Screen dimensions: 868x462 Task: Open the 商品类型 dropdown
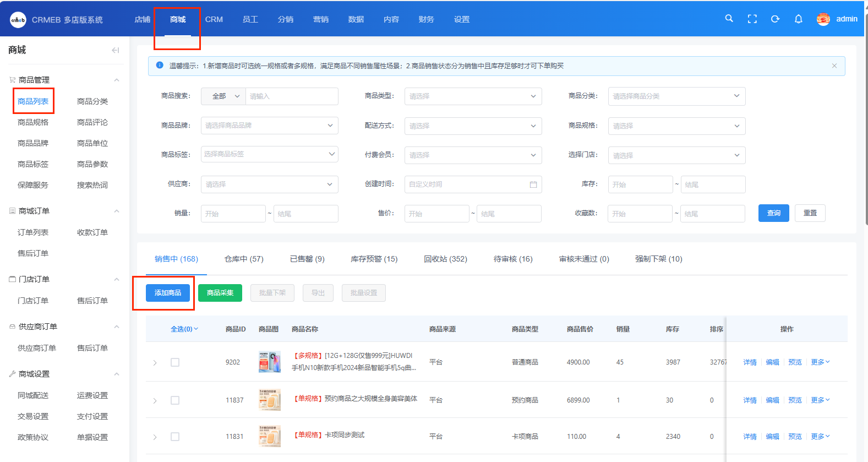473,96
